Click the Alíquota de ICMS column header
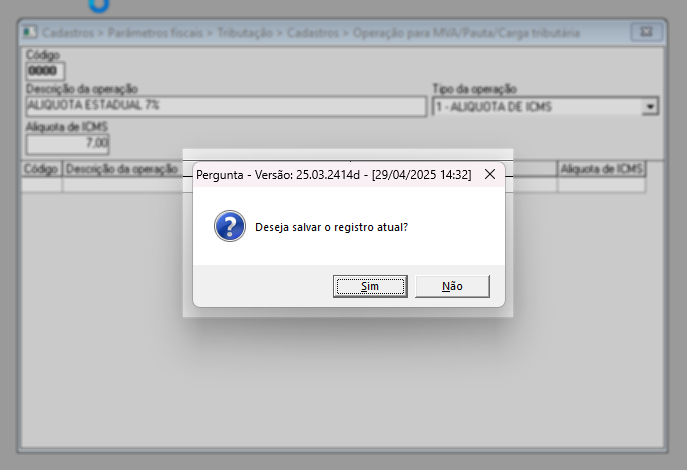The width and height of the screenshot is (687, 470). (x=601, y=169)
